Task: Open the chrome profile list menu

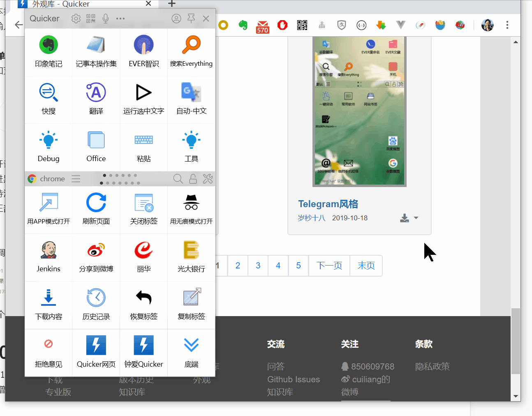Action: (x=76, y=179)
